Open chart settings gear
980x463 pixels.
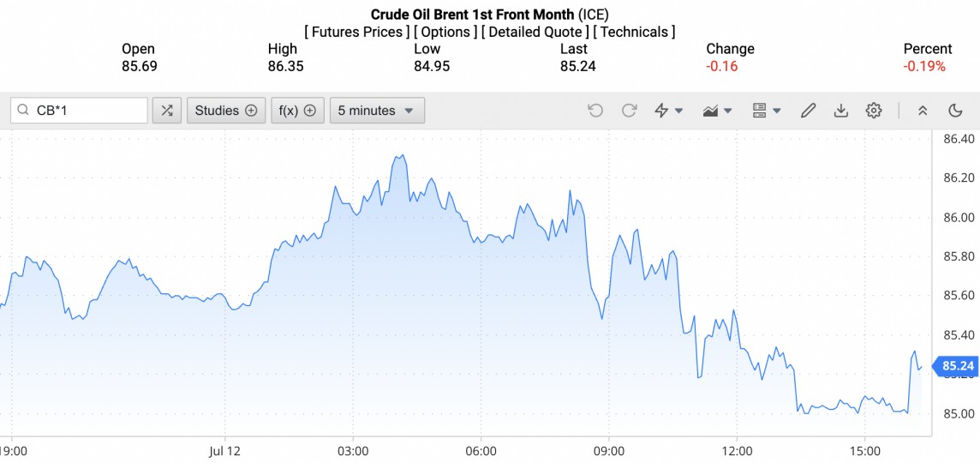pyautogui.click(x=874, y=111)
